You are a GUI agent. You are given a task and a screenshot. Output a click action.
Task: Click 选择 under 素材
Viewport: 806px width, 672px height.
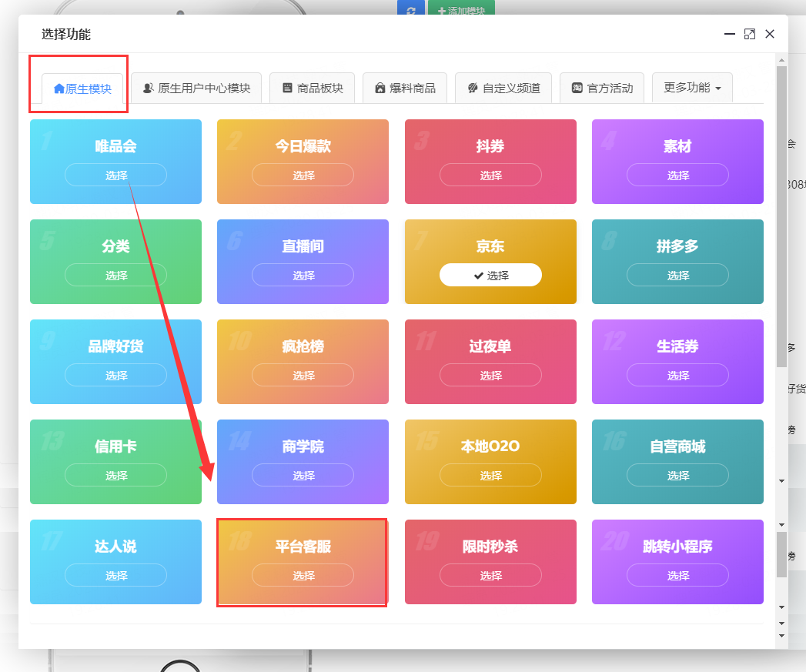click(677, 175)
